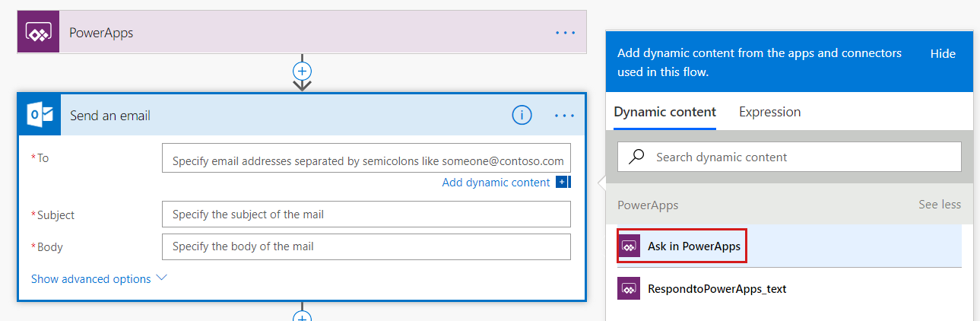This screenshot has width=980, height=321.
Task: Select the Dynamic content tab
Action: click(664, 112)
